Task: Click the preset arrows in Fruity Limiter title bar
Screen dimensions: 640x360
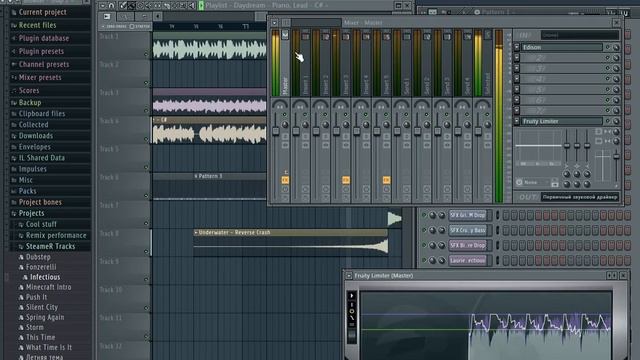Action: pos(611,276)
